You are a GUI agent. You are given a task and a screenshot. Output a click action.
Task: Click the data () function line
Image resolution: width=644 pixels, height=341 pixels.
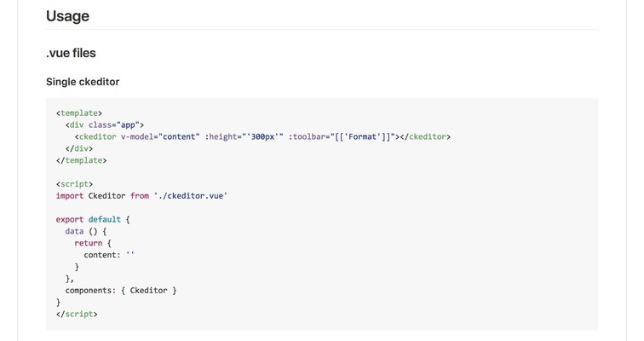(86, 231)
